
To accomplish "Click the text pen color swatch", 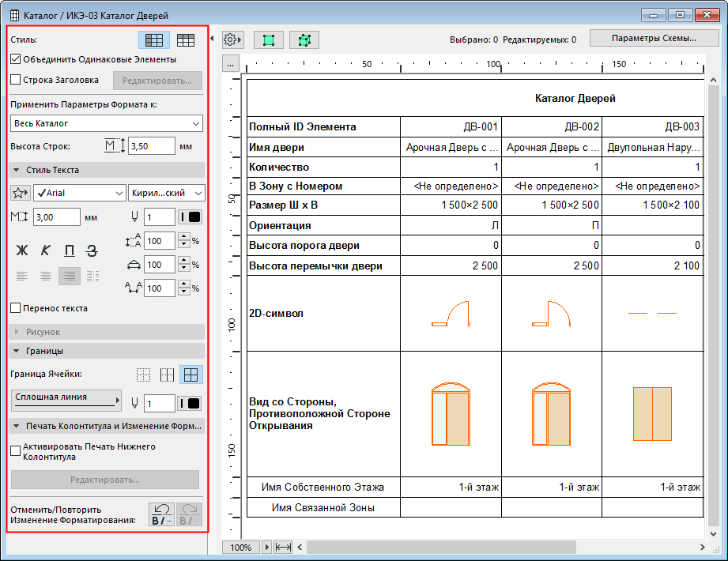I will pyautogui.click(x=190, y=217).
